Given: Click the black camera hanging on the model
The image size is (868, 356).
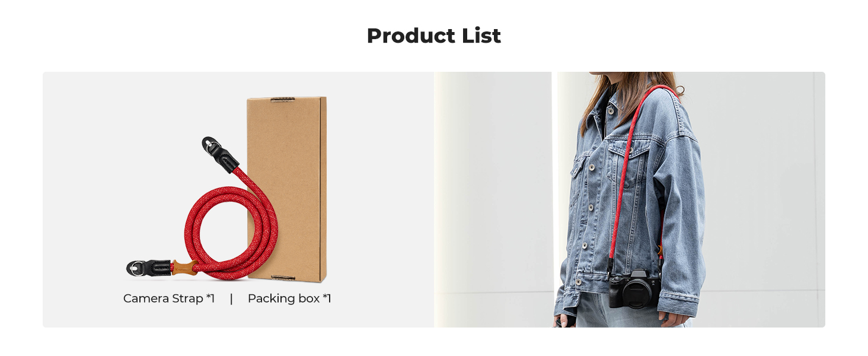Looking at the screenshot, I should 634,289.
